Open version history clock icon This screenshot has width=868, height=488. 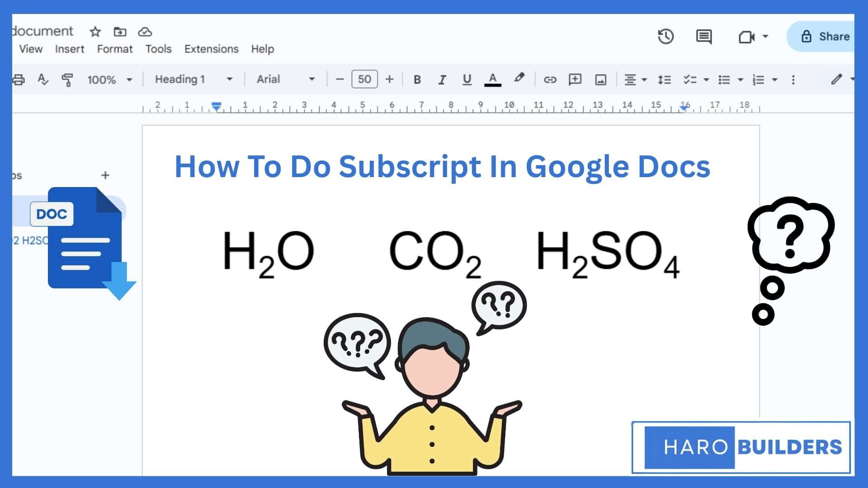click(x=665, y=37)
